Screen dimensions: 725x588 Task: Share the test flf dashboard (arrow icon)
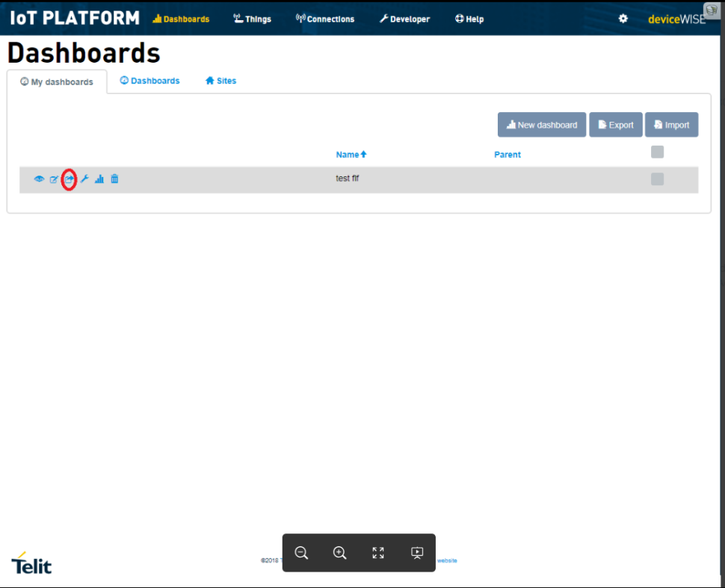click(x=69, y=179)
